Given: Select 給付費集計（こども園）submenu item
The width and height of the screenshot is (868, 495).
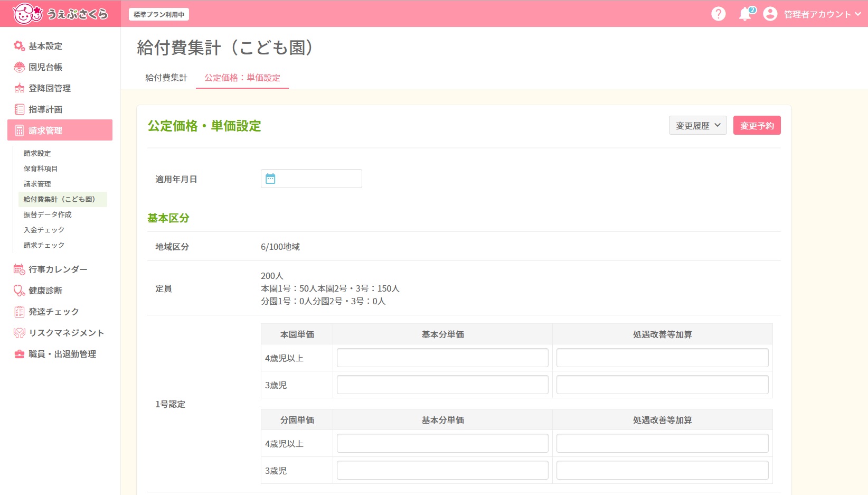Looking at the screenshot, I should point(62,199).
